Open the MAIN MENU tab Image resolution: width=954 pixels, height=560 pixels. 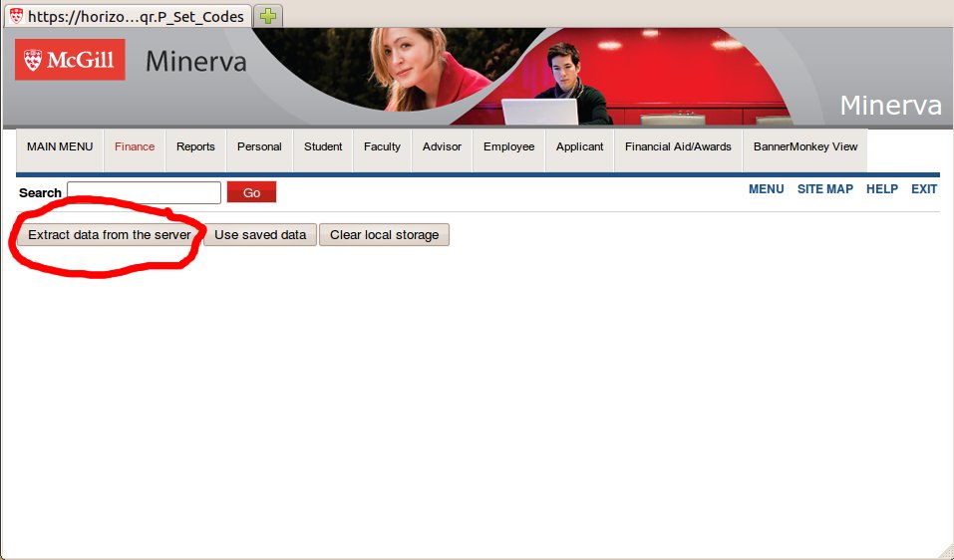(60, 150)
